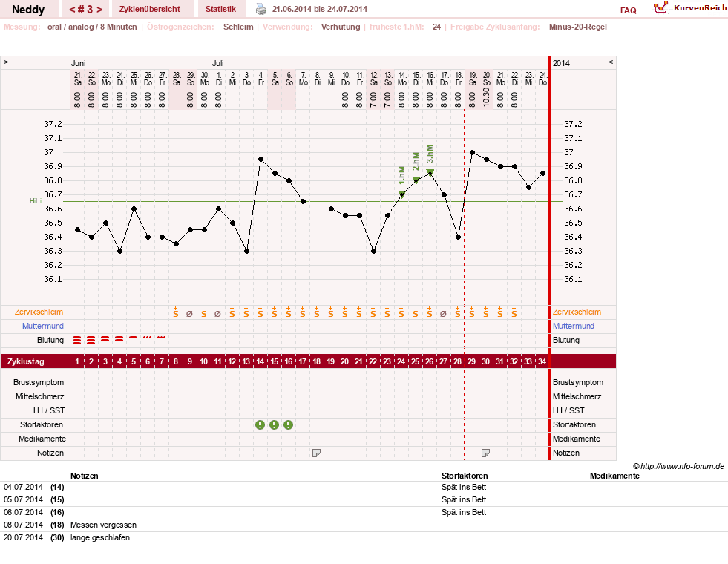The width and height of the screenshot is (728, 564).
Task: Click the 7:00 measurement time on 12. Sa
Action: (374, 99)
